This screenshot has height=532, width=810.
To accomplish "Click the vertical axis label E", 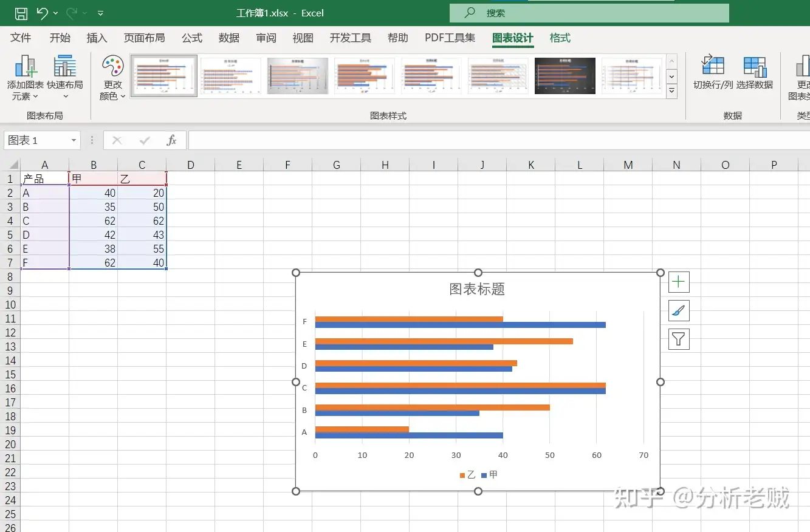I will (304, 344).
